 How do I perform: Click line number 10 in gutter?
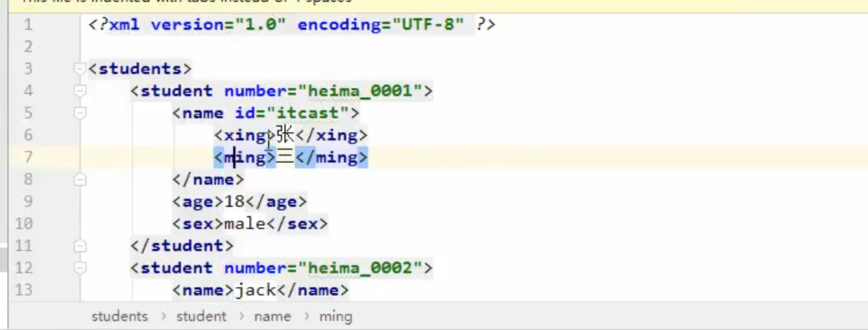click(24, 224)
